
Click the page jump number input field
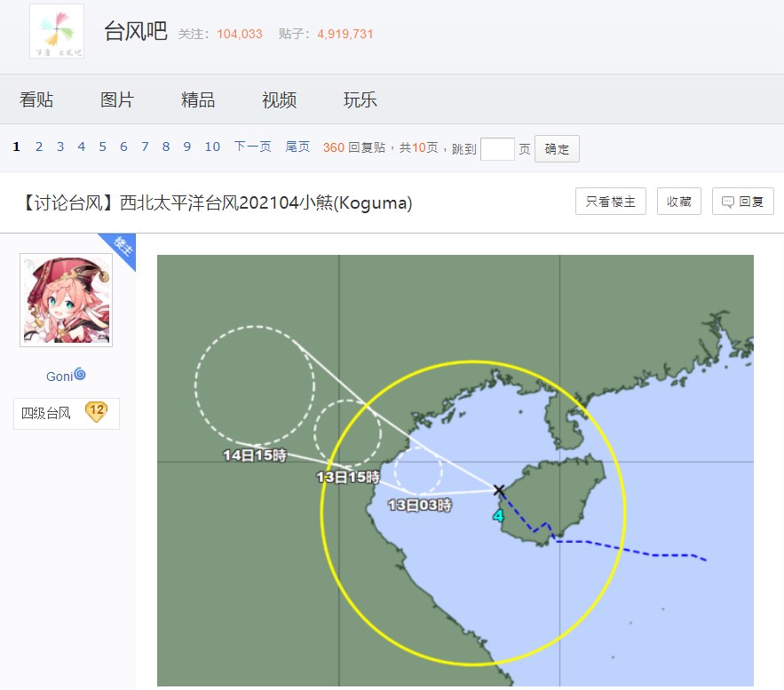point(497,149)
